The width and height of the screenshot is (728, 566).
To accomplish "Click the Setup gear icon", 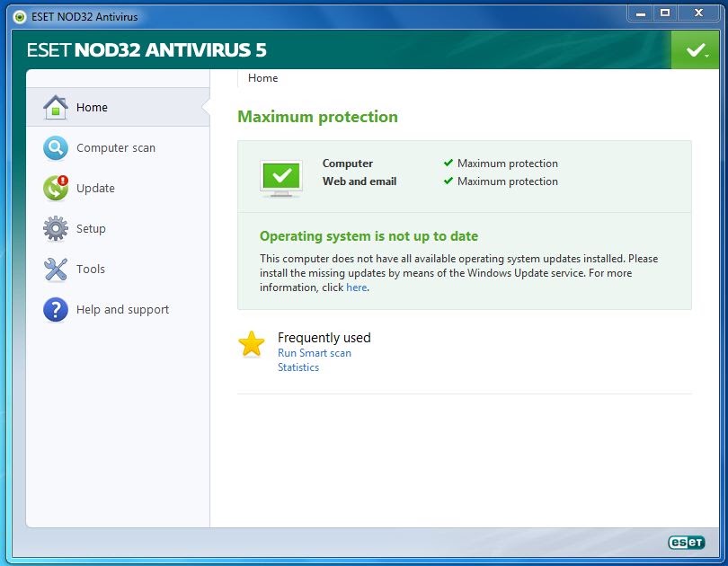I will click(x=56, y=228).
